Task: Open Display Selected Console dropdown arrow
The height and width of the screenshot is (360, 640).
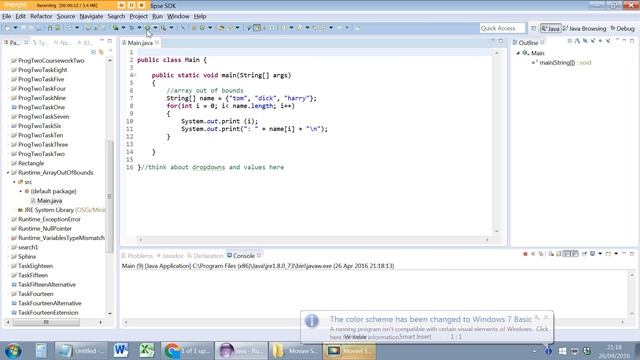Action: [600, 254]
